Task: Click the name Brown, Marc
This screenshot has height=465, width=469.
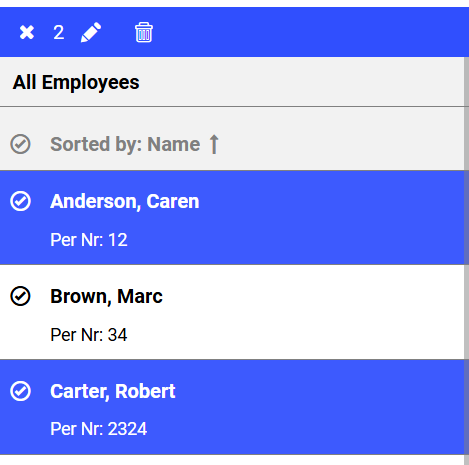Action: [x=106, y=296]
